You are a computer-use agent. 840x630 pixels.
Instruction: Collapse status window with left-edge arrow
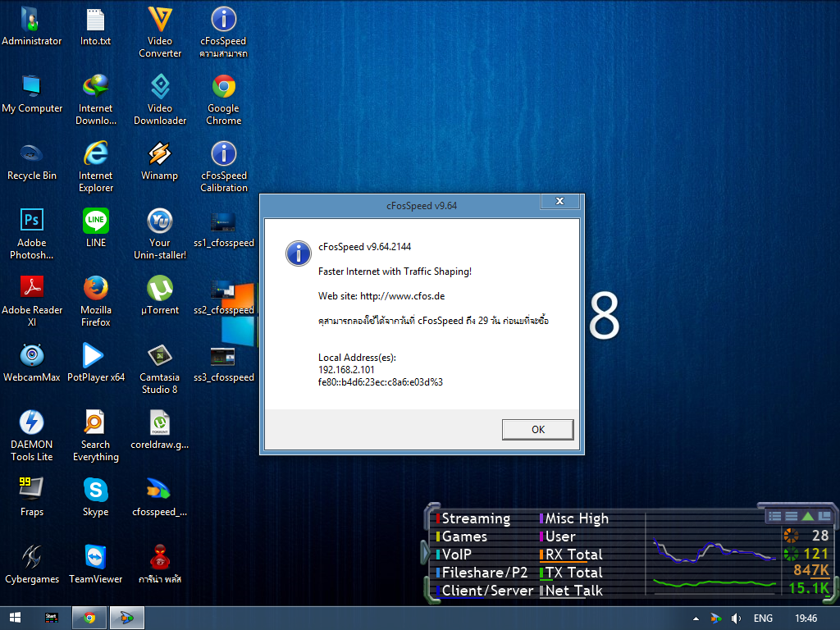pos(426,552)
